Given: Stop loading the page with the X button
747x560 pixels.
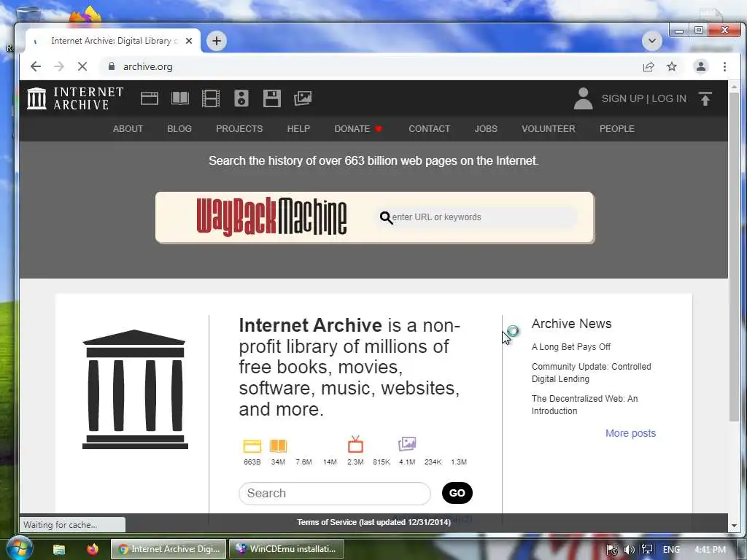Looking at the screenshot, I should click(x=82, y=66).
